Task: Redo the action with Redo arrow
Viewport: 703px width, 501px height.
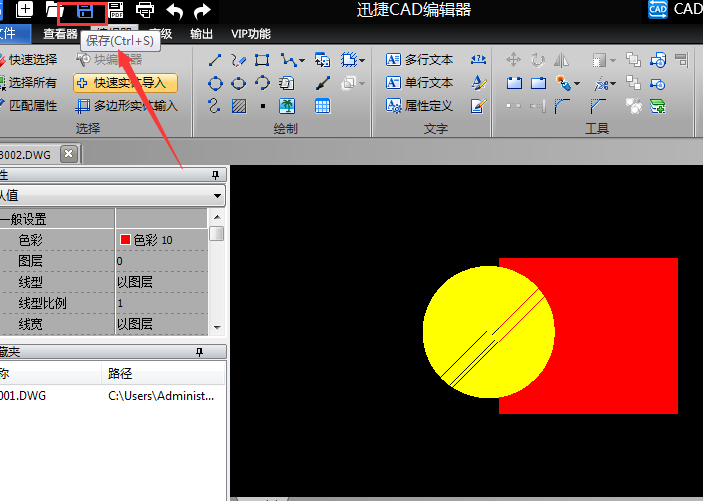Action: pos(202,11)
